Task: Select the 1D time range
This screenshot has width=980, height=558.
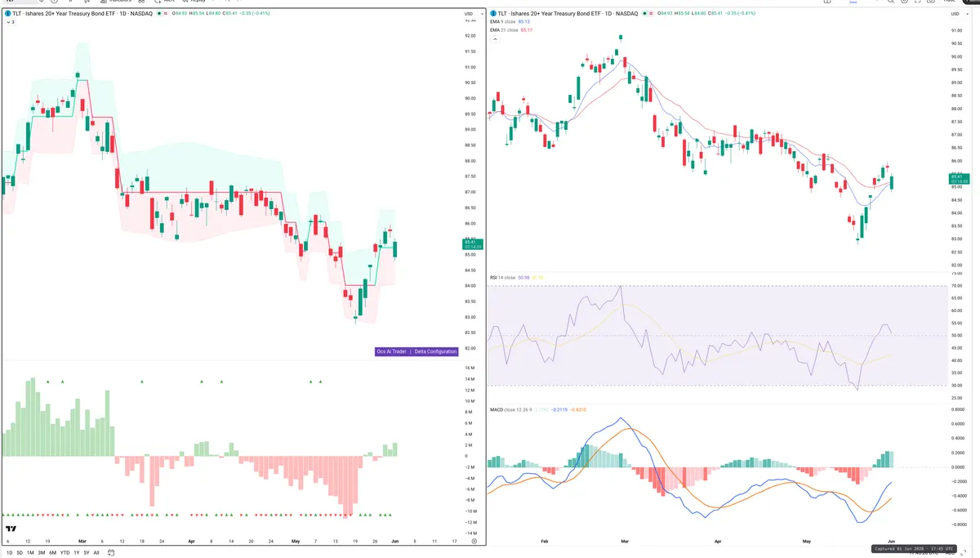Action: pos(9,552)
